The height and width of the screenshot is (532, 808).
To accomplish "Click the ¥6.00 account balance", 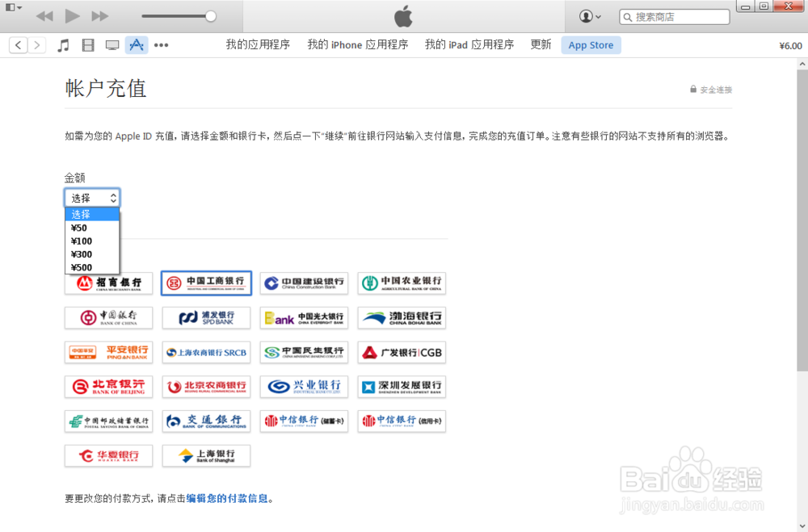I will tap(790, 46).
